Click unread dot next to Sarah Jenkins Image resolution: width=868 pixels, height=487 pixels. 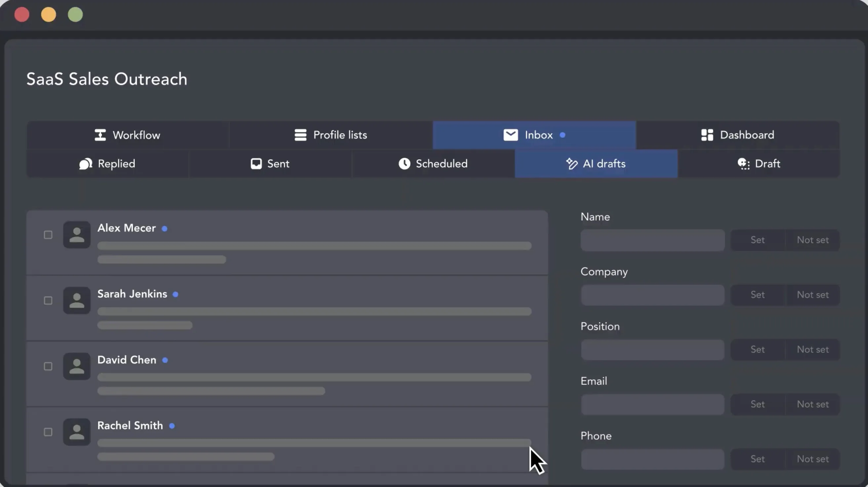point(175,294)
